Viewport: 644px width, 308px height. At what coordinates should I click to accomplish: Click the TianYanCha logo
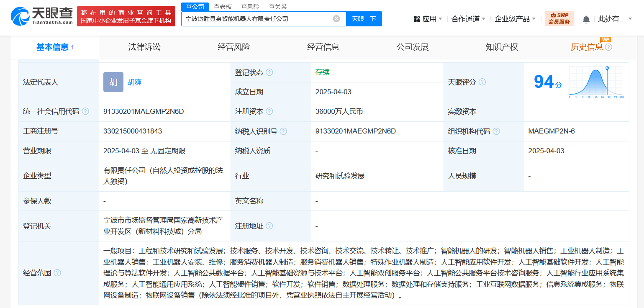[x=42, y=16]
